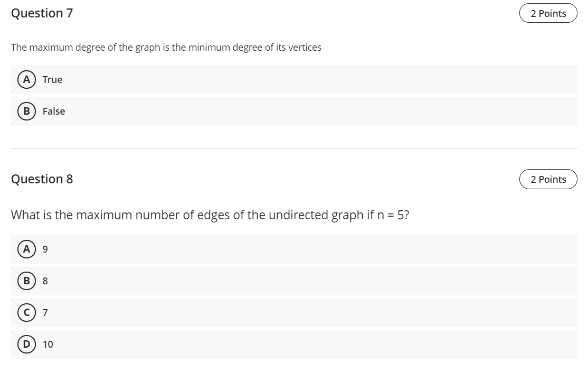
Task: Click the B circle next to answer 8
Action: (x=26, y=281)
